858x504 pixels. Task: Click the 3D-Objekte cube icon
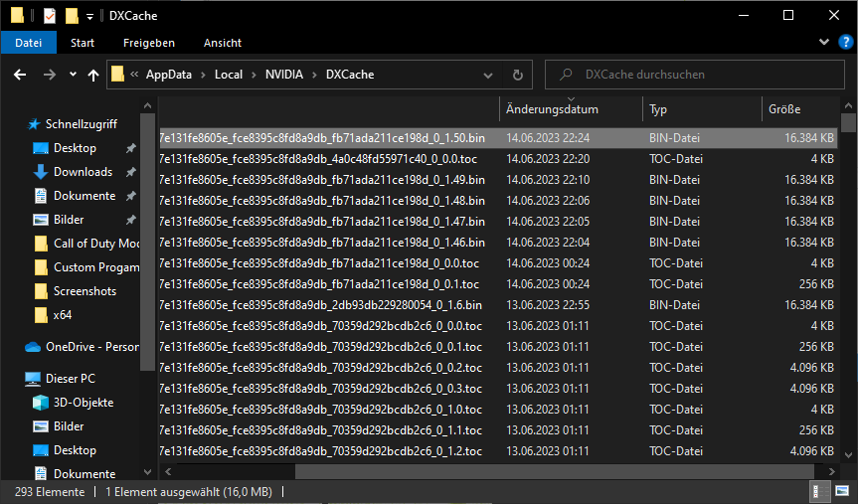click(41, 403)
